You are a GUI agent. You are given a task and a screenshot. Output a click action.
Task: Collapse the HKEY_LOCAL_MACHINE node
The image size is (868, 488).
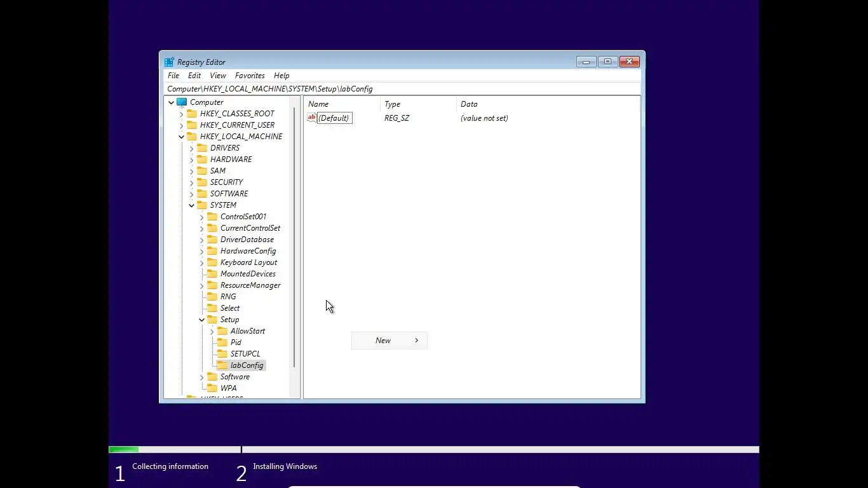click(181, 137)
